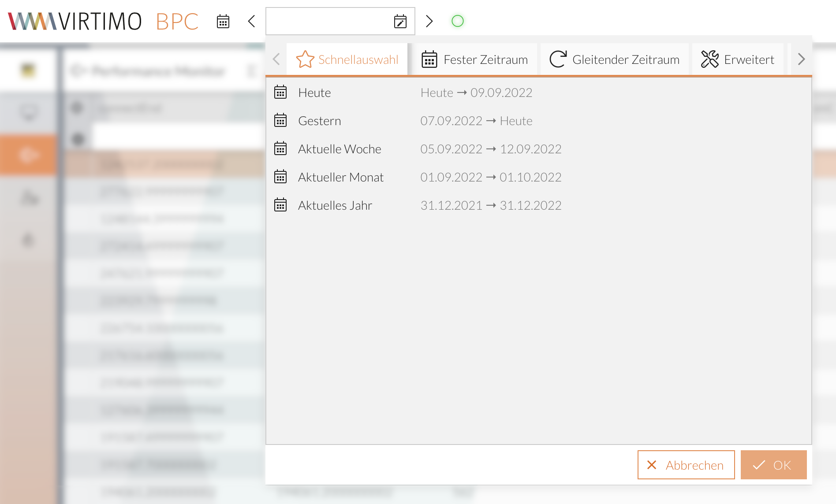
Task: Click the calendar icon beside Aktuelles Jahr
Action: (280, 205)
